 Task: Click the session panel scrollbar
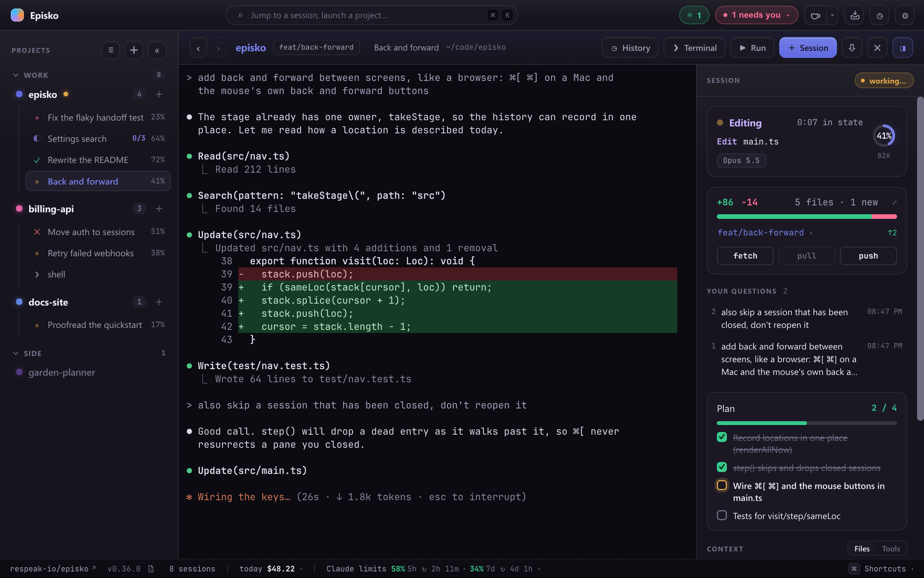(920, 258)
